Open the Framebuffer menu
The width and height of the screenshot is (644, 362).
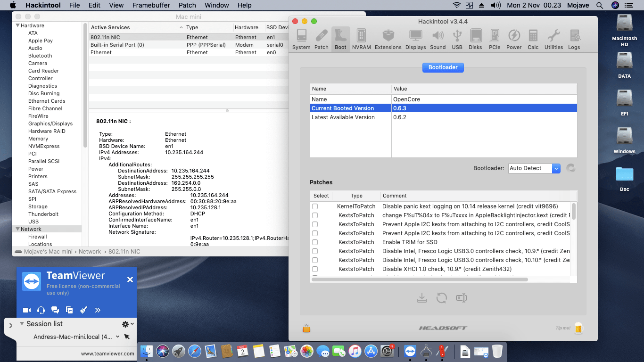click(x=150, y=5)
